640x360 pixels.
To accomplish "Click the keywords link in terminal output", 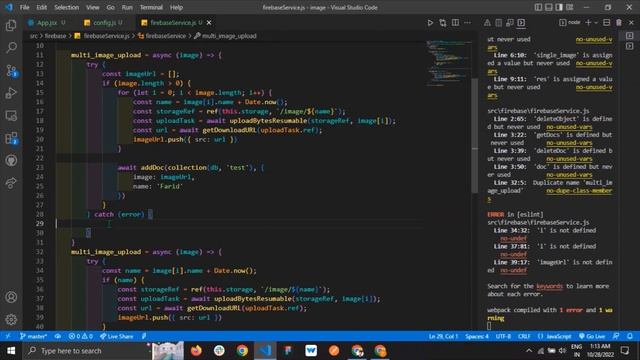I will 549,286.
